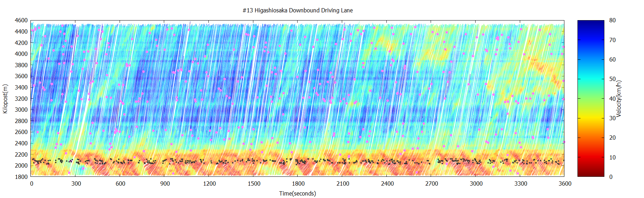This screenshot has height=198, width=644.
Task: Select the 1200 tick on the time axis
Action: click(209, 184)
